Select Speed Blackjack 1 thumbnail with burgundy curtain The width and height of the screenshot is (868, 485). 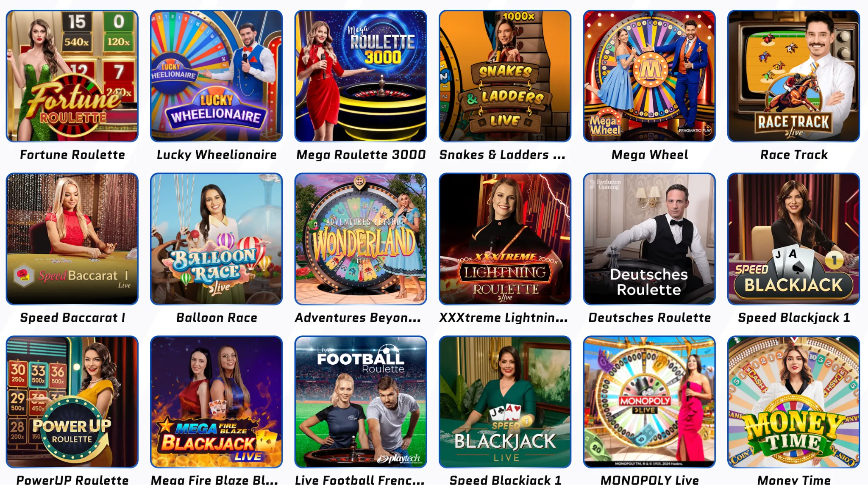point(793,239)
